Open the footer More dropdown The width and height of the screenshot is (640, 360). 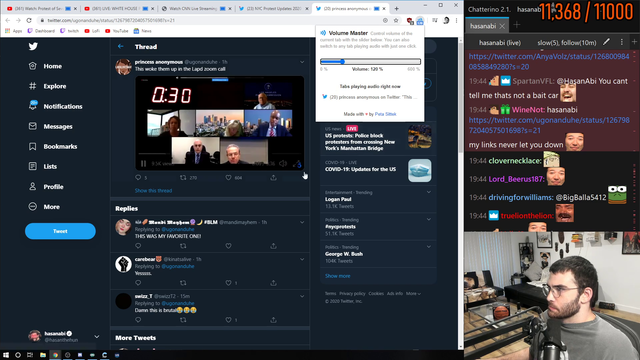413,293
